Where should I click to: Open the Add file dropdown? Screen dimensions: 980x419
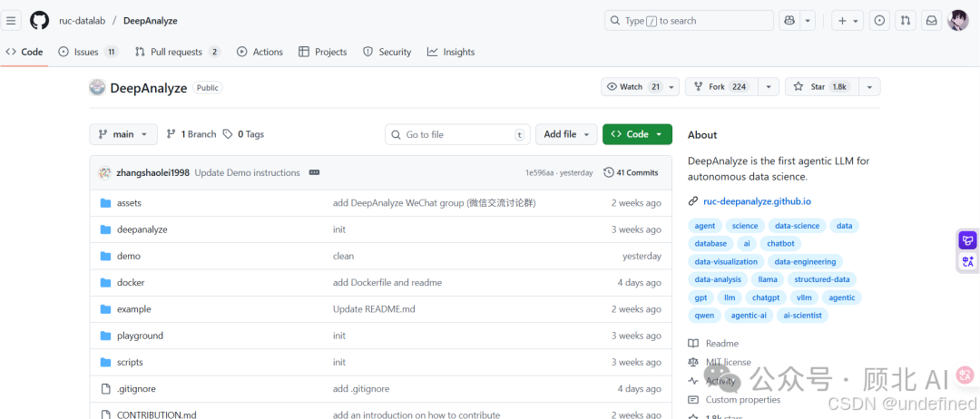tap(566, 134)
